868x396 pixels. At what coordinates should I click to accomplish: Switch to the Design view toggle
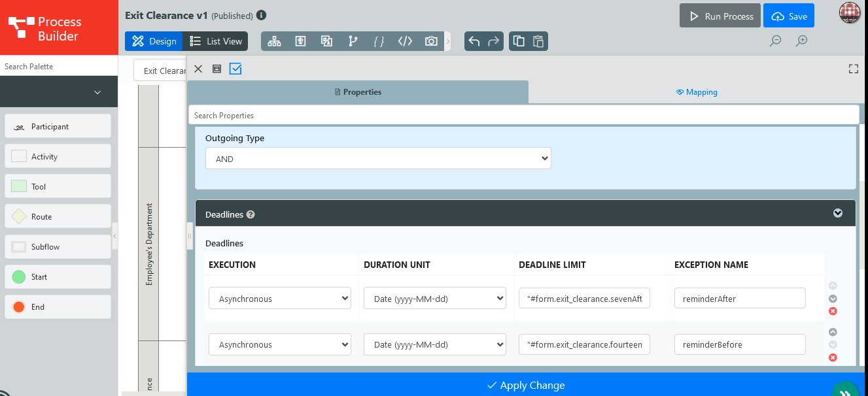[x=154, y=41]
